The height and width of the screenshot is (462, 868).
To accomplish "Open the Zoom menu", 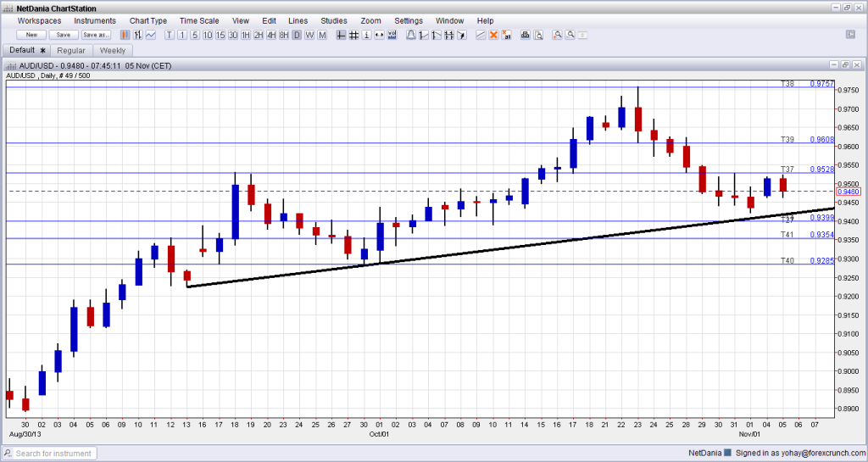I will 371,20.
